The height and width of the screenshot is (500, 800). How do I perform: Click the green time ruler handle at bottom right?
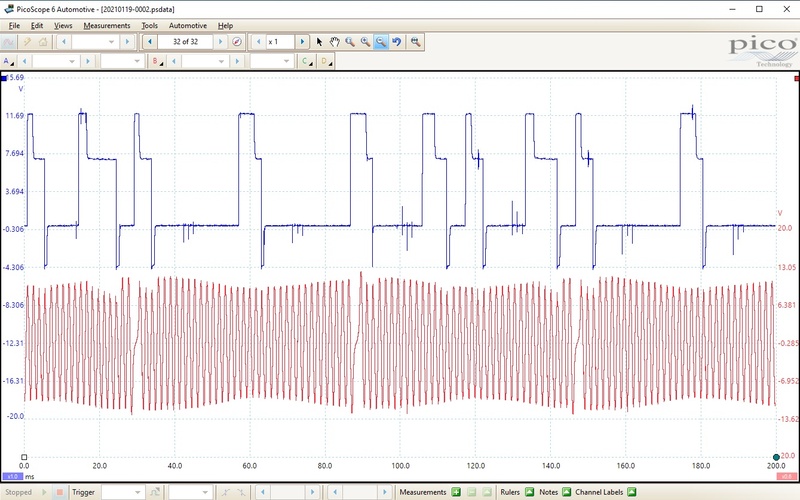point(776,457)
